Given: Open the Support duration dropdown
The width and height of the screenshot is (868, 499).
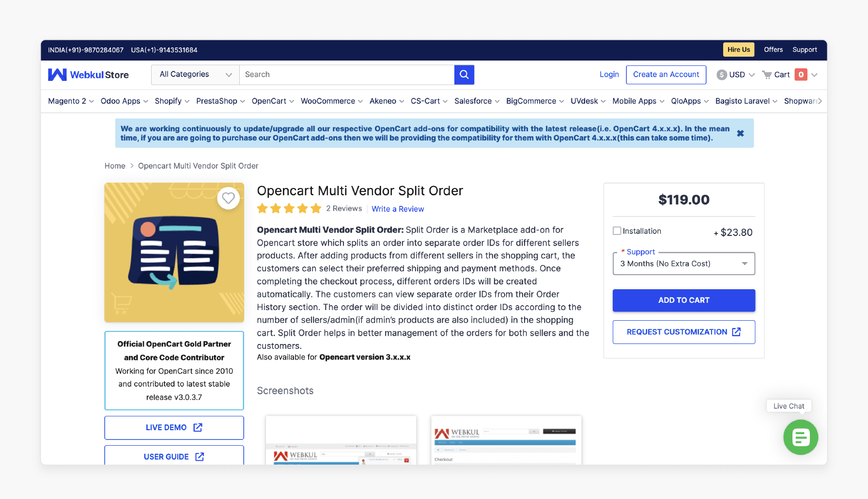Looking at the screenshot, I should tap(683, 264).
